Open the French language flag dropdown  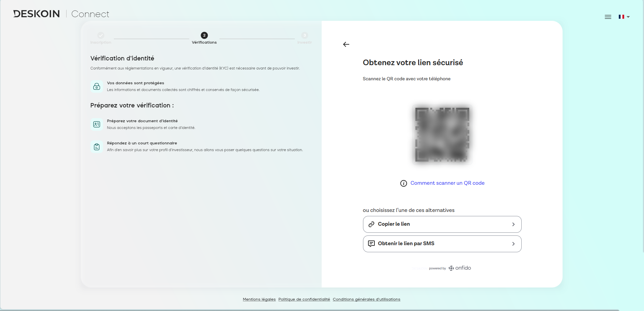tap(624, 17)
